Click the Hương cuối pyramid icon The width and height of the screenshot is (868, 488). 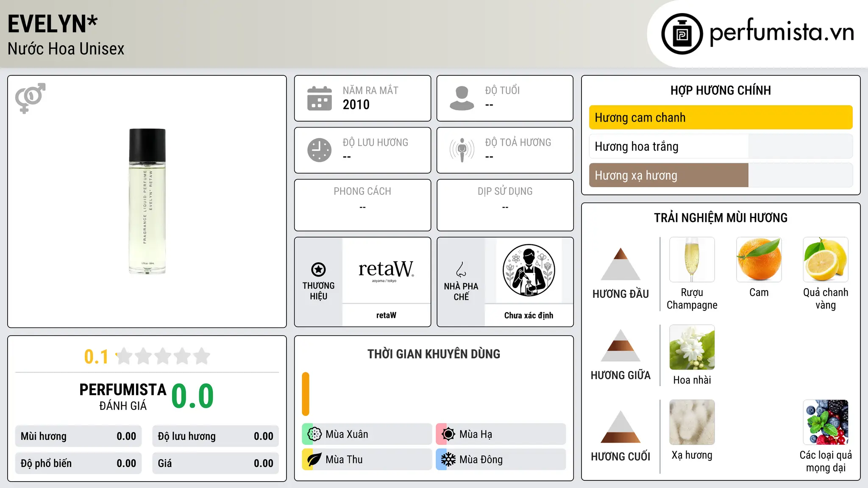(x=620, y=427)
